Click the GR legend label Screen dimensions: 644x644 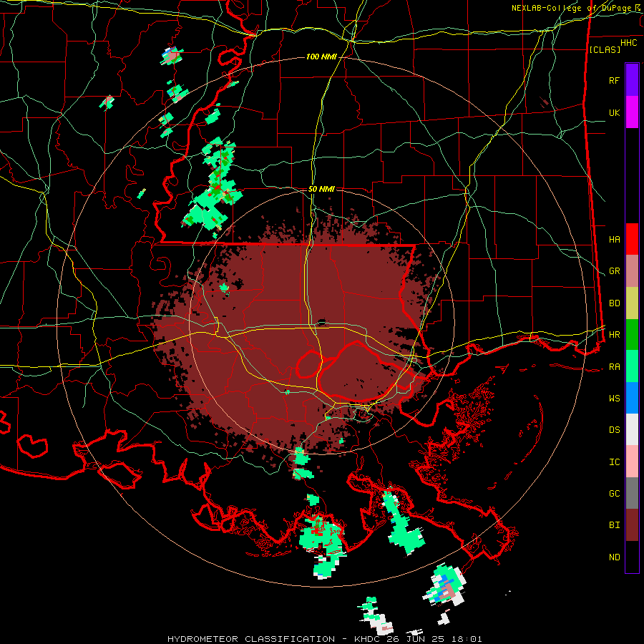pos(614,271)
